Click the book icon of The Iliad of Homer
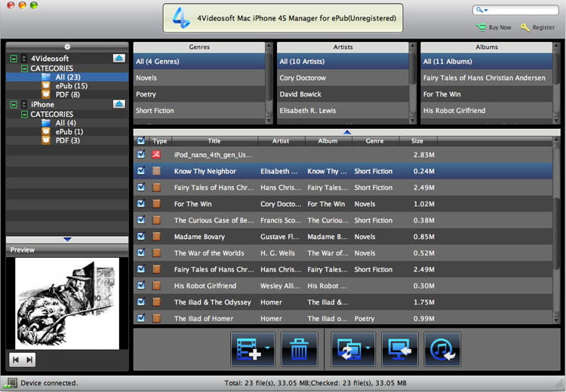The image size is (566, 392). pos(156,318)
